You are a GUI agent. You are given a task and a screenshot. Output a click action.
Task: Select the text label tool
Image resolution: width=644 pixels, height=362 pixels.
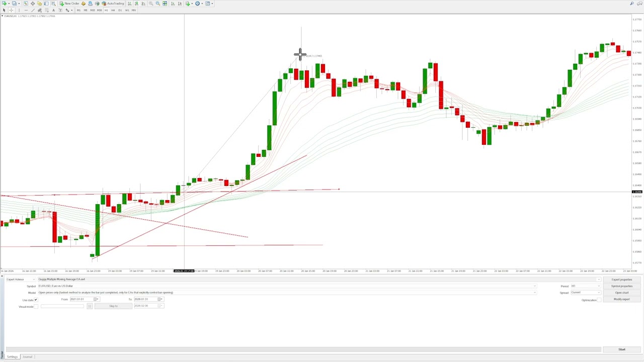[60, 10]
